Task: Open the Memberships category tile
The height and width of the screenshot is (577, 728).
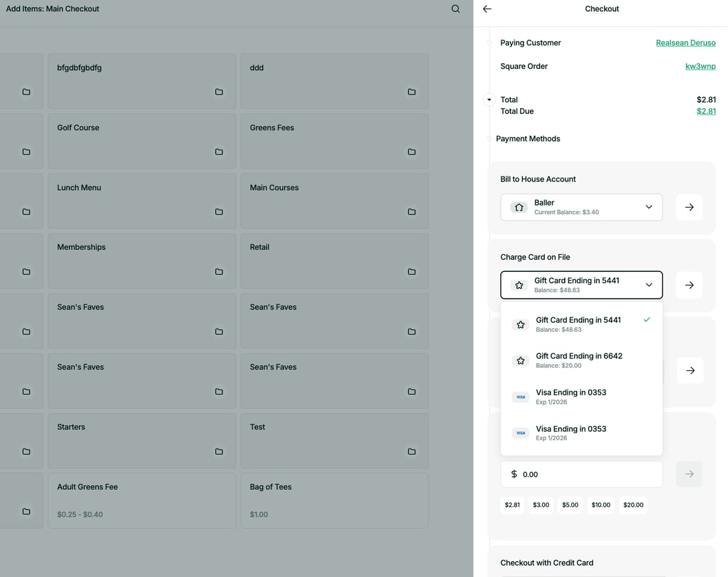Action: pos(141,261)
